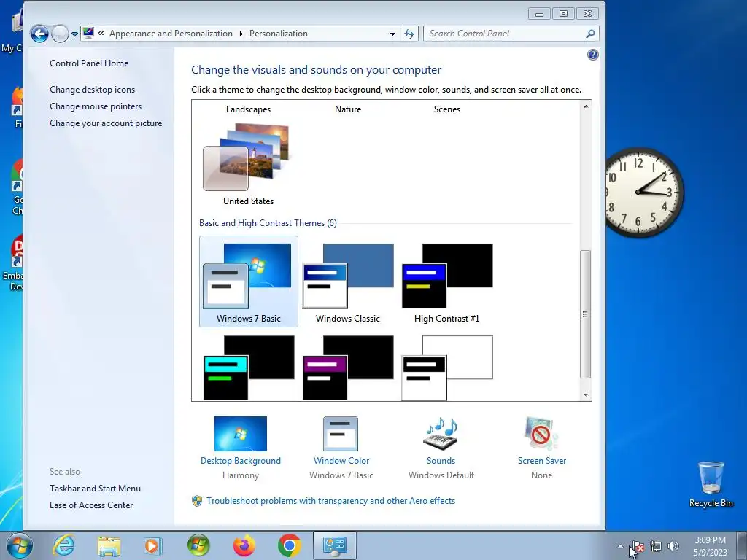747x560 pixels.
Task: Click the desktop clock gadget
Action: (x=645, y=192)
